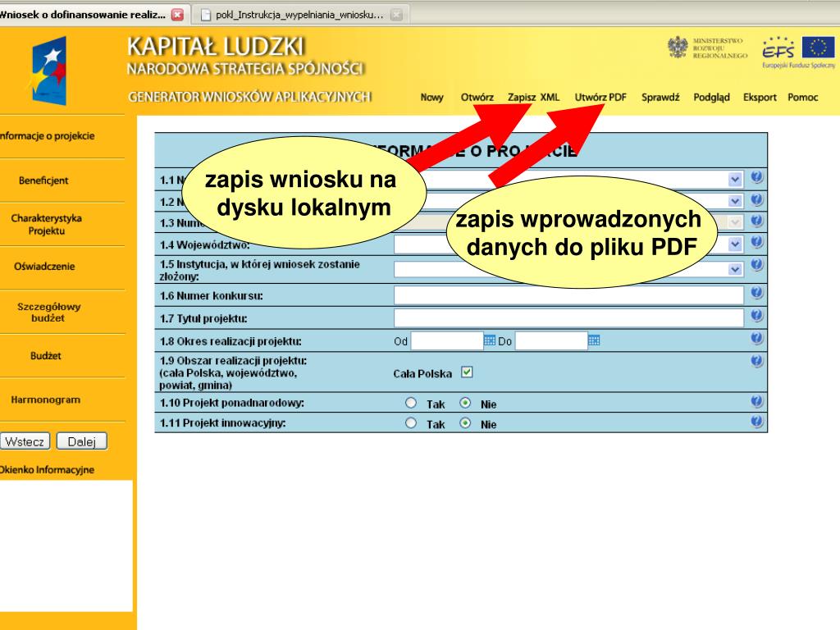Open help for 1.10 Projekt ponadnarodowy

coord(756,401)
